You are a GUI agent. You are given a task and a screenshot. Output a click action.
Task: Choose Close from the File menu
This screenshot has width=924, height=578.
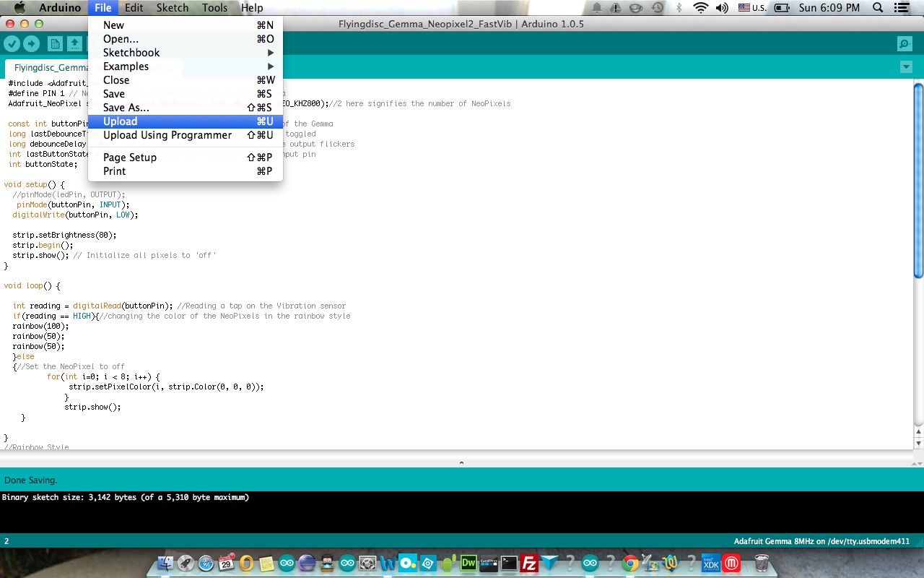click(x=186, y=80)
